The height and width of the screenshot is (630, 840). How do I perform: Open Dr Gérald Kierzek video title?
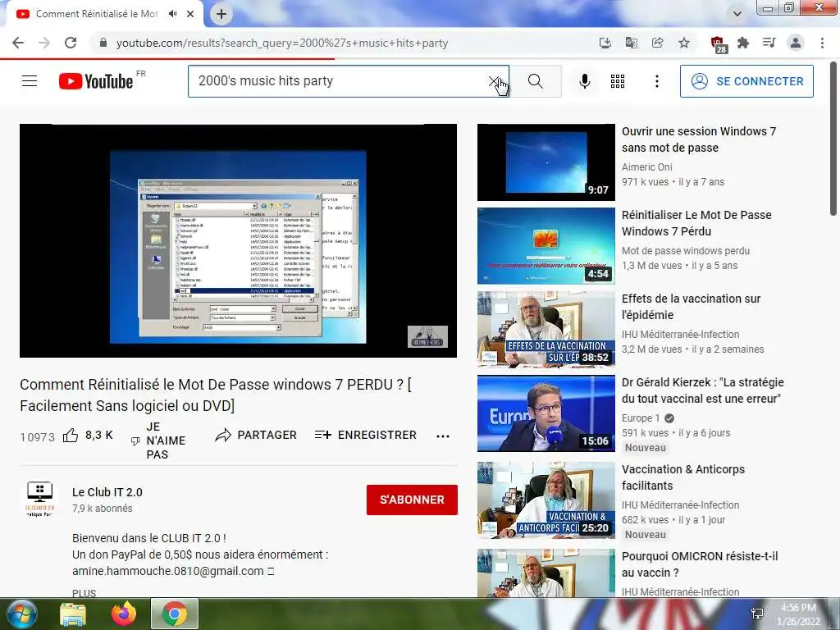tap(702, 390)
